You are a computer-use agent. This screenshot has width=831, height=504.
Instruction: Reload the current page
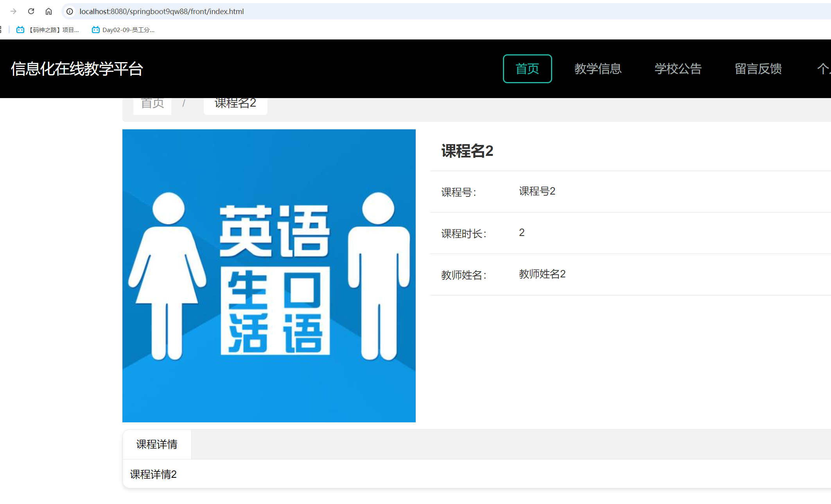31,11
